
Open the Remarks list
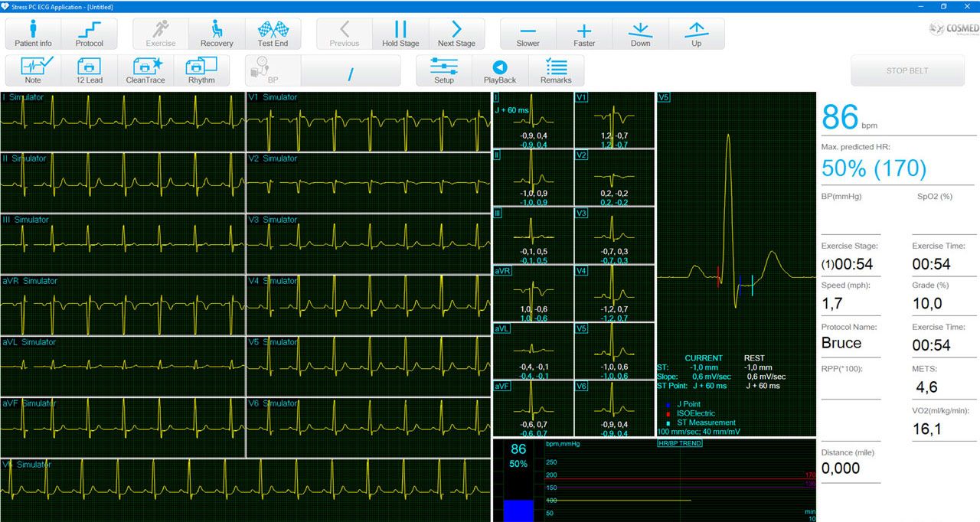556,70
